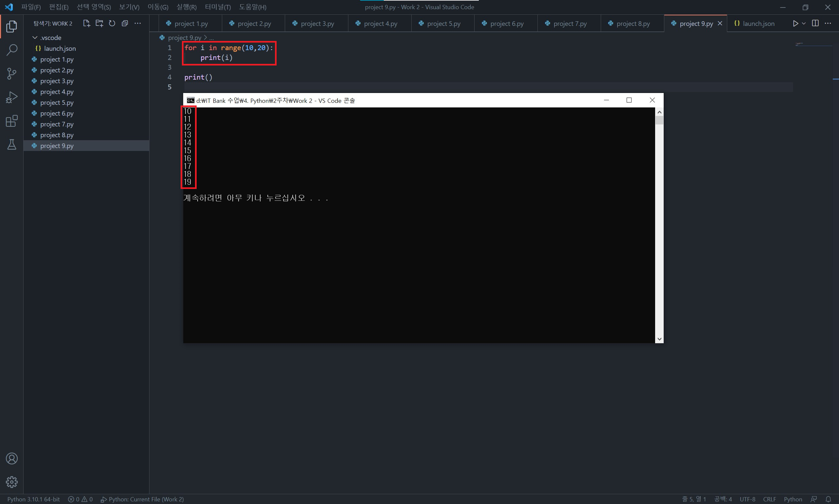Click the CRLF line ending indicator
The height and width of the screenshot is (504, 839).
pos(769,499)
